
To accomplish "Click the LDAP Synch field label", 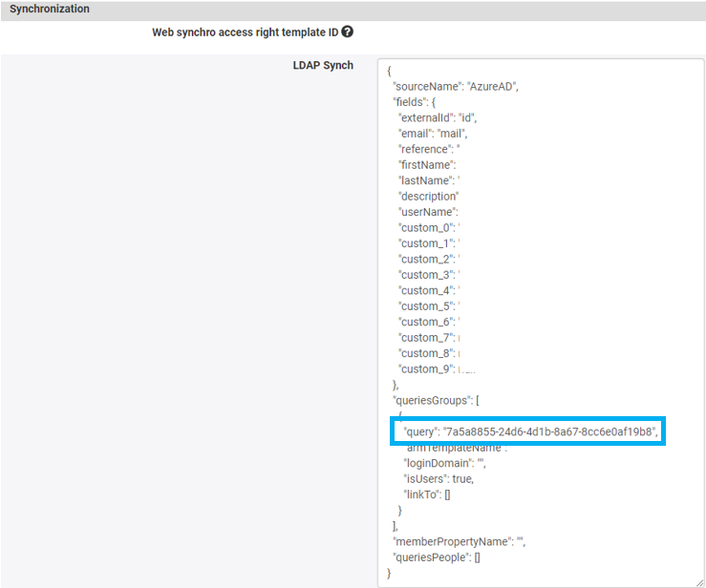I will [323, 66].
